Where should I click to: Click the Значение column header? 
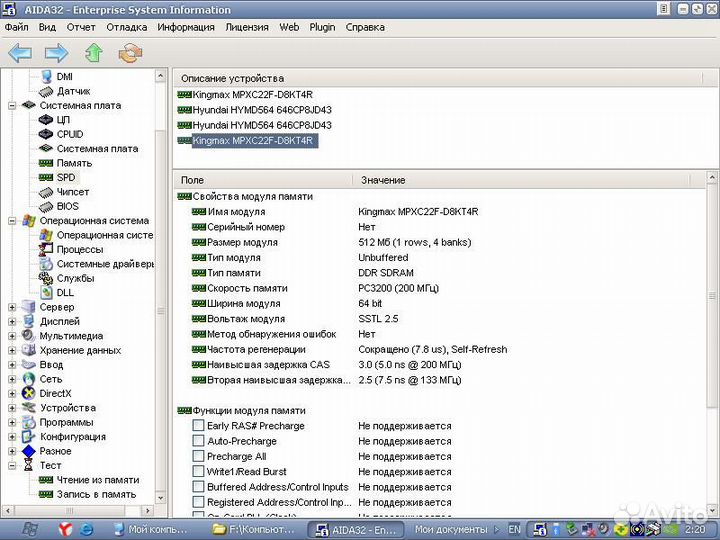click(383, 180)
